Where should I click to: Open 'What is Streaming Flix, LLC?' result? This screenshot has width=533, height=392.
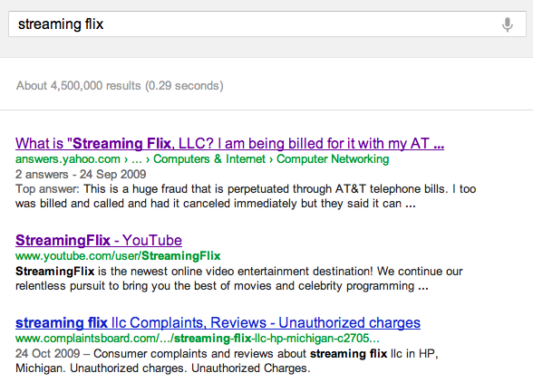coord(230,143)
